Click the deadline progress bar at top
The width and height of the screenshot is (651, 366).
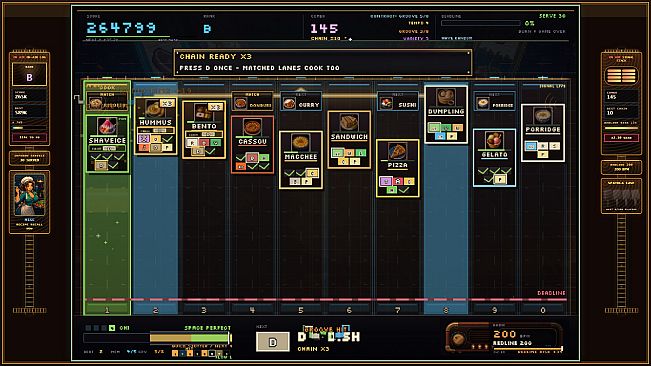(x=481, y=23)
